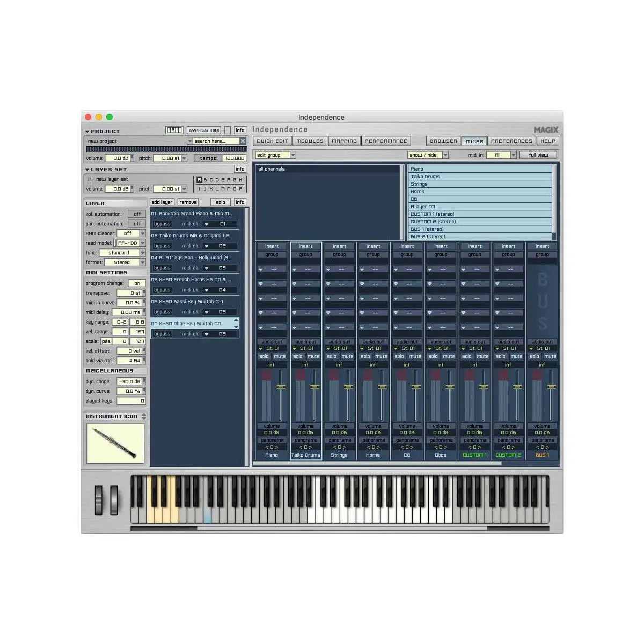Open the Preferences tab
The width and height of the screenshot is (644, 644).
(511, 141)
